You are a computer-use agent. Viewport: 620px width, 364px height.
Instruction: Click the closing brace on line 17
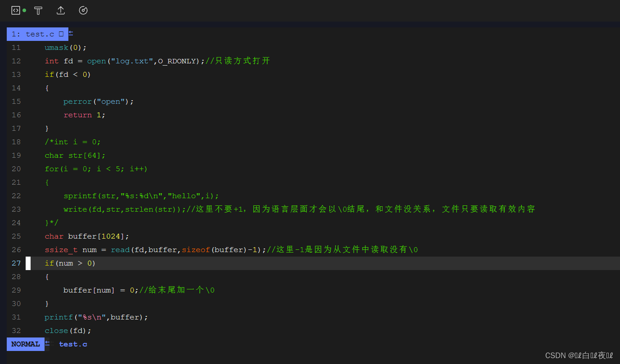[x=47, y=129]
